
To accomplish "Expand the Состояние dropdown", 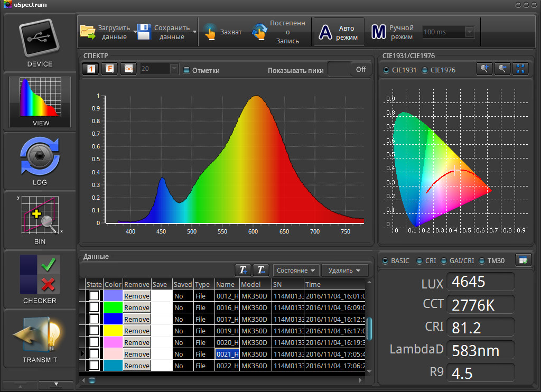I will pos(296,270).
